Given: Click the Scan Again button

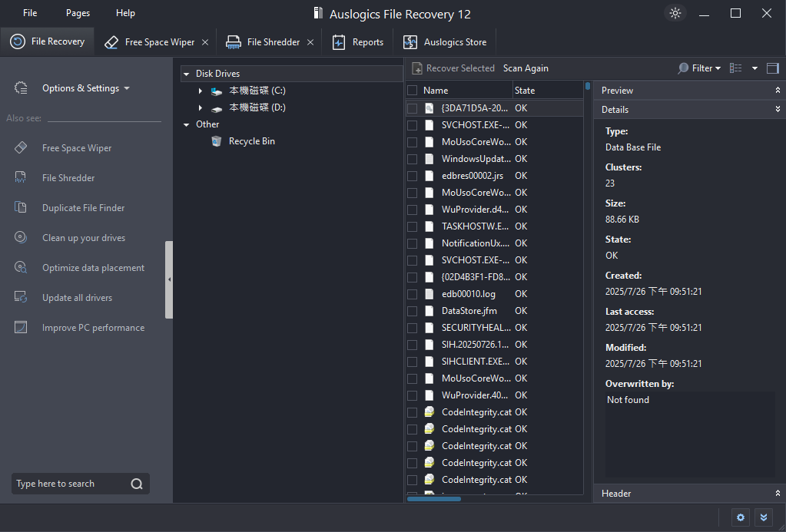Looking at the screenshot, I should [x=526, y=68].
